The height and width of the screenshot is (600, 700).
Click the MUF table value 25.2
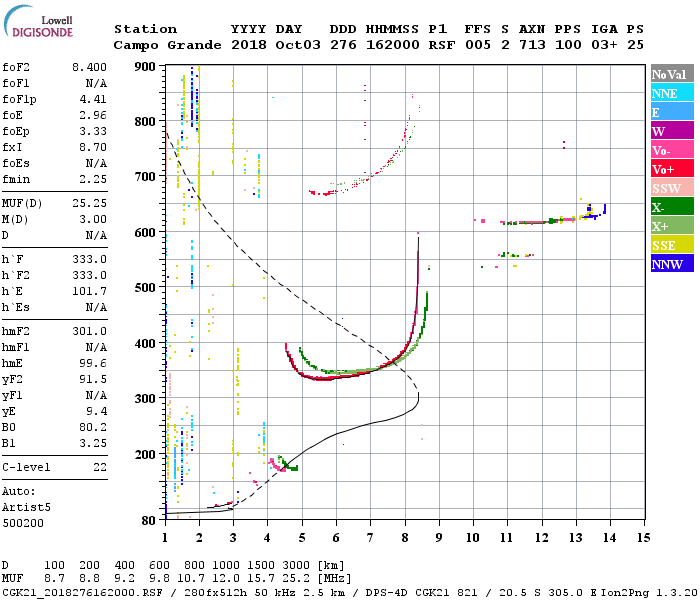296,579
